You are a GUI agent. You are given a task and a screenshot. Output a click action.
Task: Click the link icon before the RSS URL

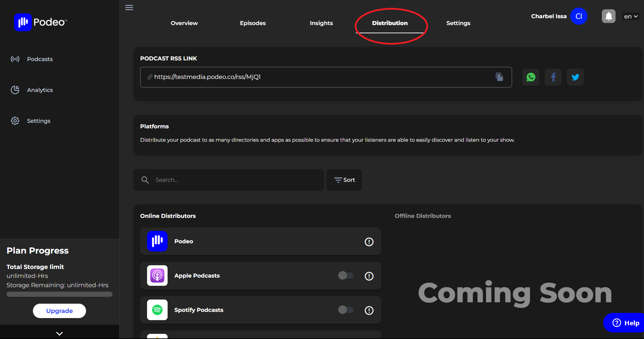[150, 77]
